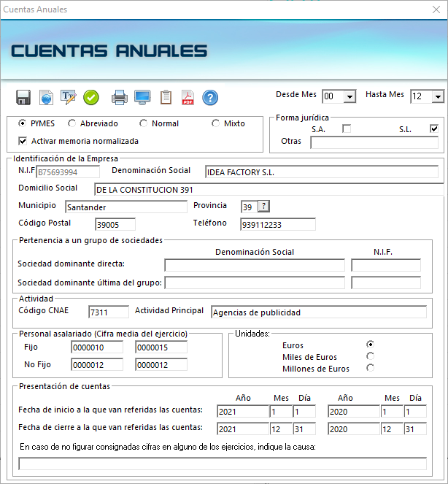448x484 pixels.
Task: Select Miles de Euros units
Action: tap(370, 356)
